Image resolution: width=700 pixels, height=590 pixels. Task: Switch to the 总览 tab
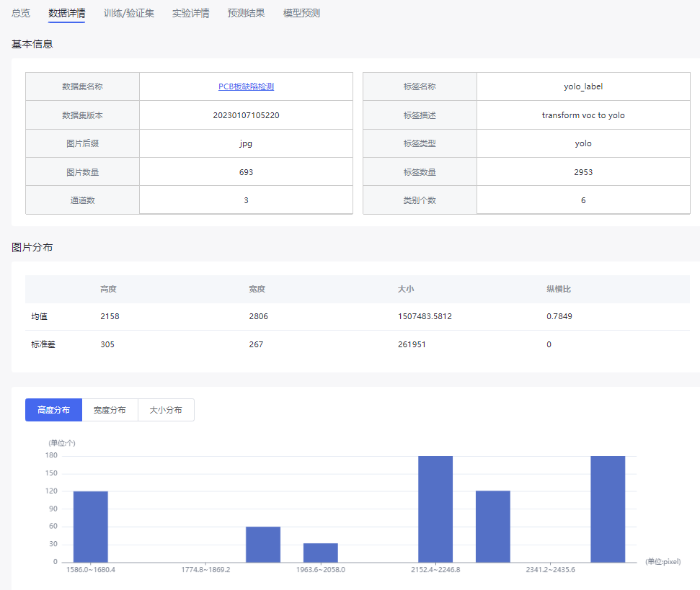[x=21, y=14]
